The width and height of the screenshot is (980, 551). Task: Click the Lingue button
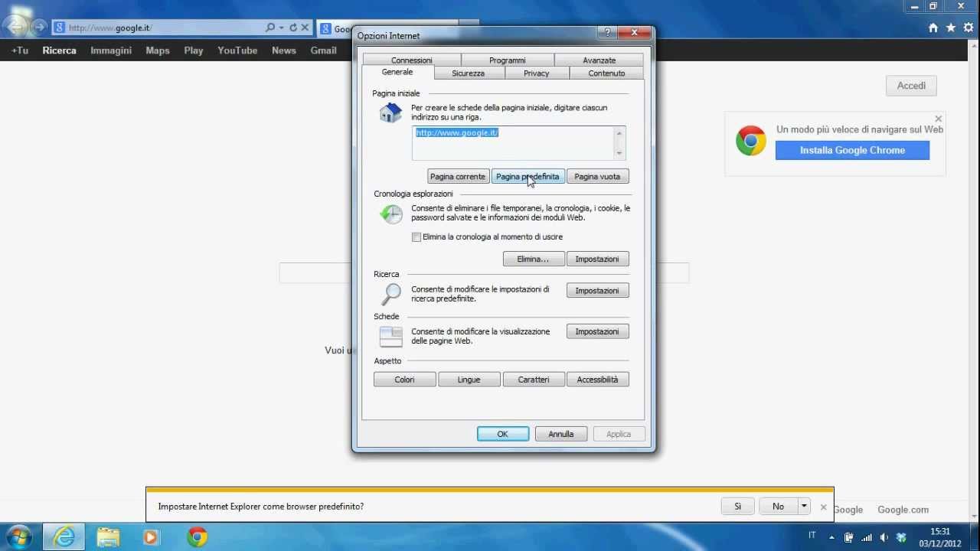[x=469, y=380]
